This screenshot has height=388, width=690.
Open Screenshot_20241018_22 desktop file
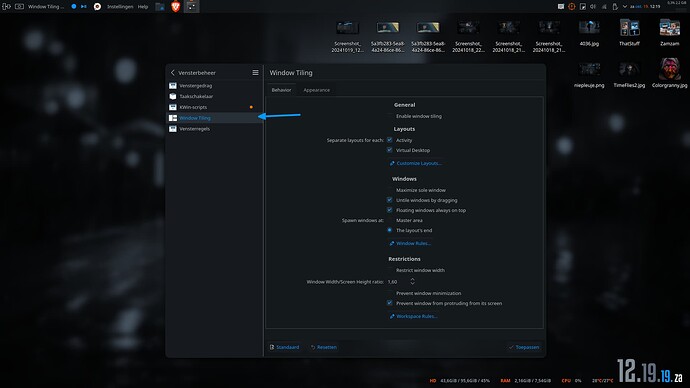468,36
